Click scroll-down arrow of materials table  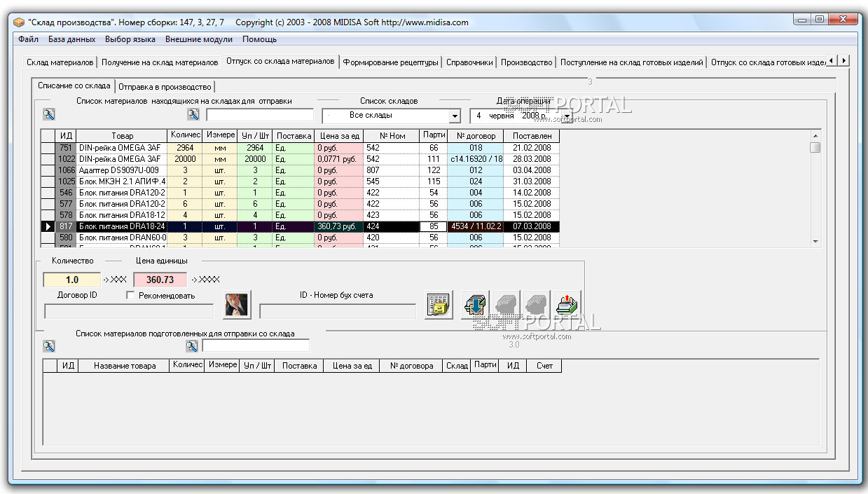(x=815, y=241)
